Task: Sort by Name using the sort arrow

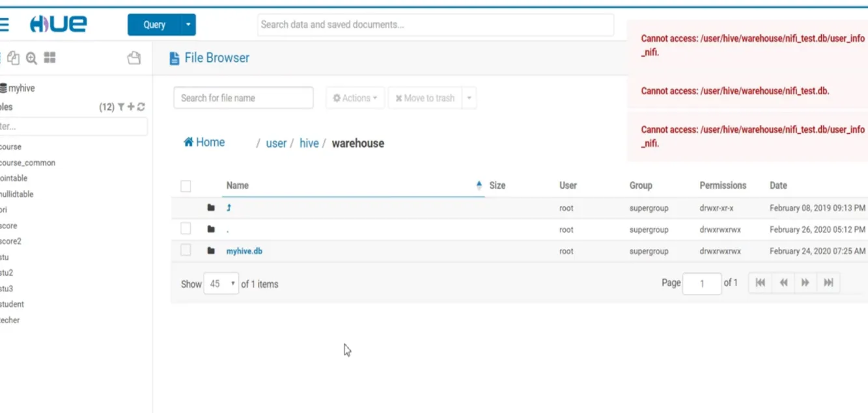Action: 479,185
